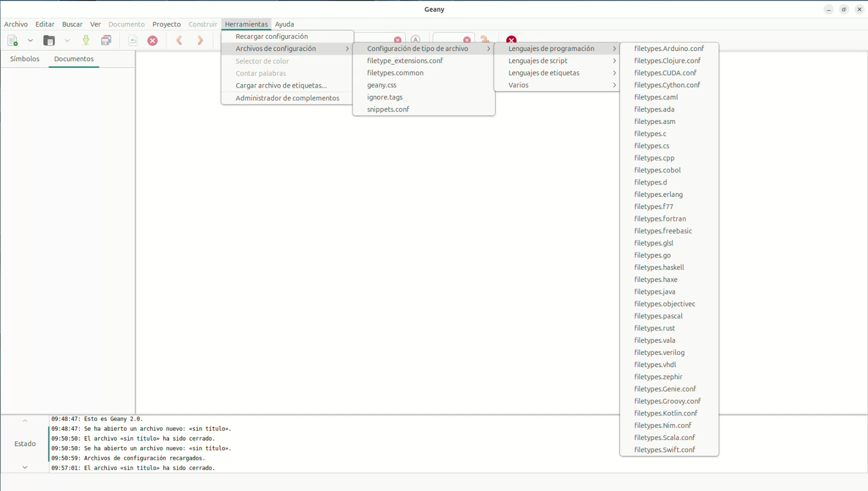Open filetypes.go entry

point(669,255)
